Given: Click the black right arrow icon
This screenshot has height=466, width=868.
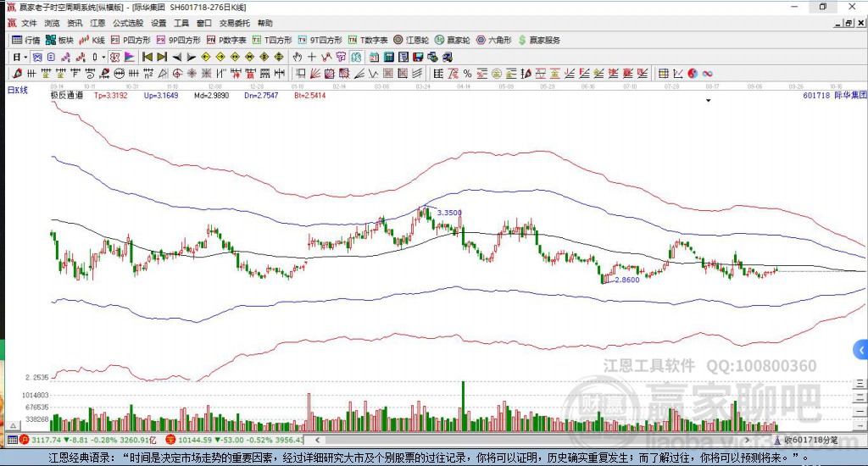Looking at the screenshot, I should tap(192, 57).
